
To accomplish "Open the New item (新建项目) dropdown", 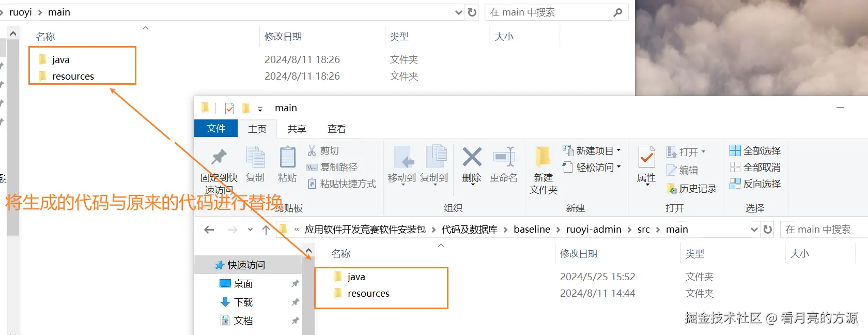I will tap(592, 150).
